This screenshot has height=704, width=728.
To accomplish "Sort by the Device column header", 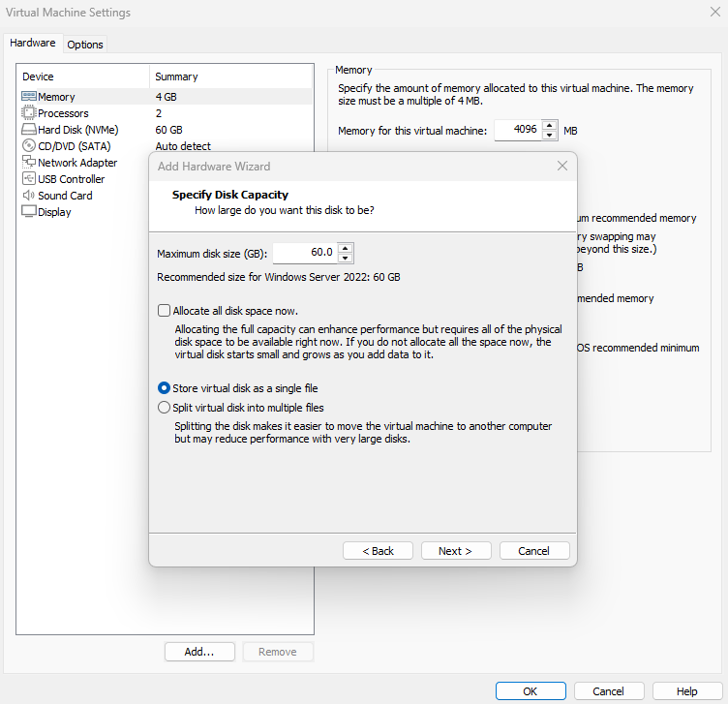I will coord(83,77).
